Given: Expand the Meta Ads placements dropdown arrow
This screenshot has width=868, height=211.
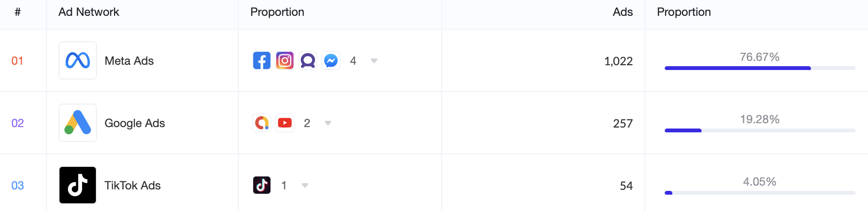Looking at the screenshot, I should 374,61.
